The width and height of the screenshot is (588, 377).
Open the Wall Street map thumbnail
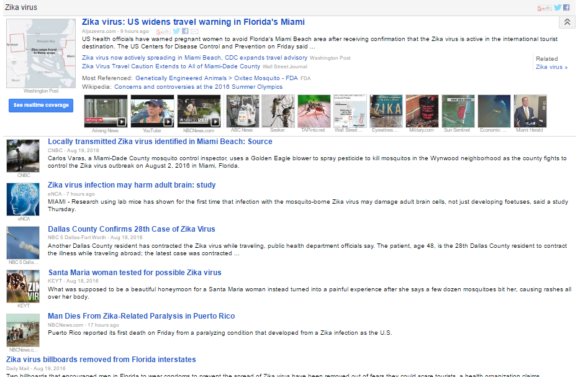click(350, 111)
